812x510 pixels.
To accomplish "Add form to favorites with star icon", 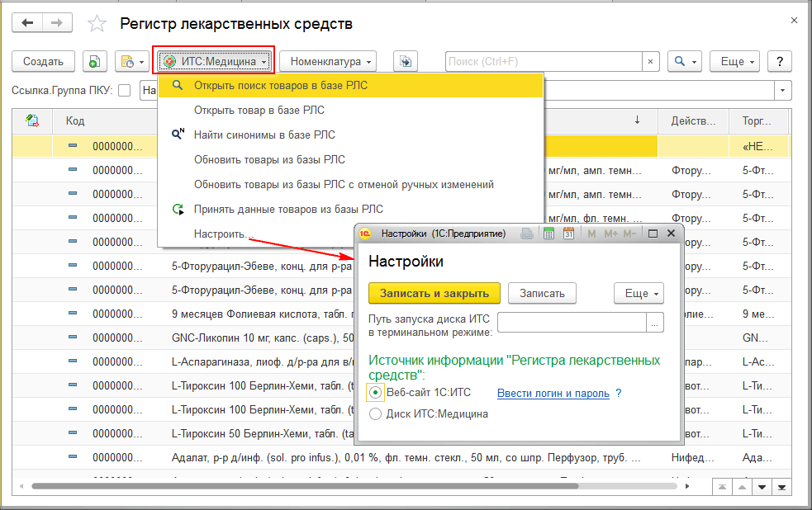I will click(97, 23).
